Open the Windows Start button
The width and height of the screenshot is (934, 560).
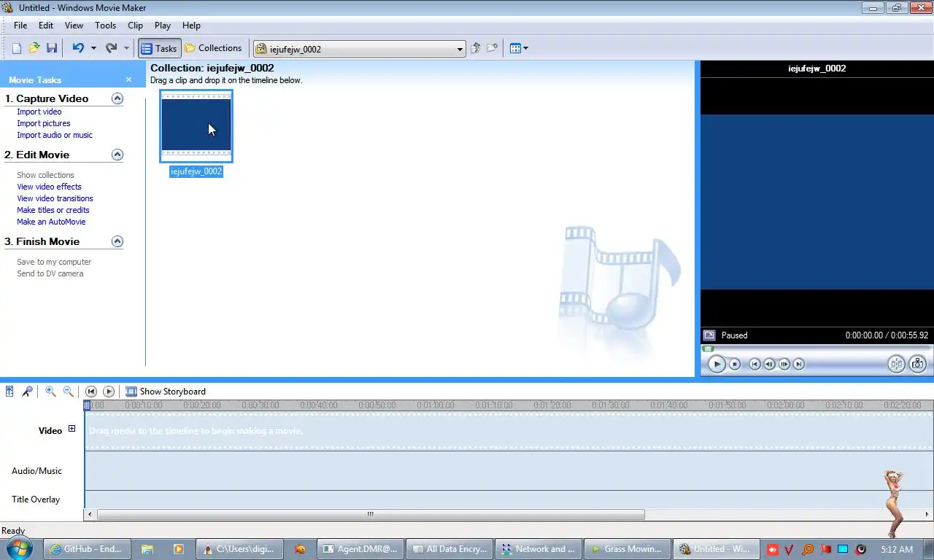coord(20,548)
